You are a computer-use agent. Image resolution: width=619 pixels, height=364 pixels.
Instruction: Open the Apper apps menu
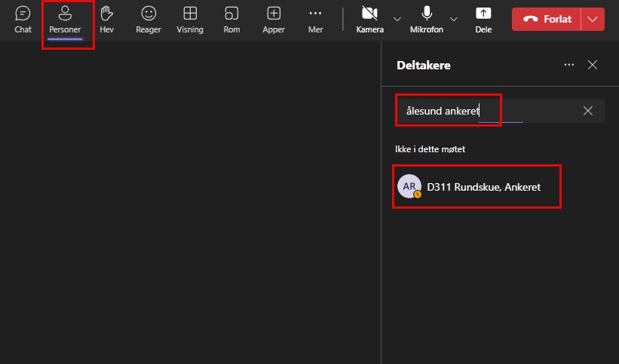tap(274, 20)
